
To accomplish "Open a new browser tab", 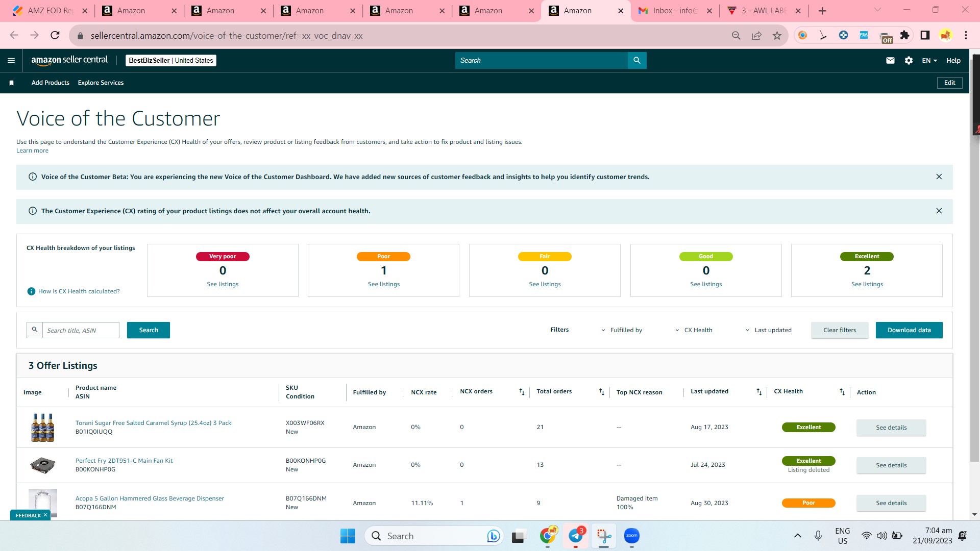I will [x=822, y=11].
